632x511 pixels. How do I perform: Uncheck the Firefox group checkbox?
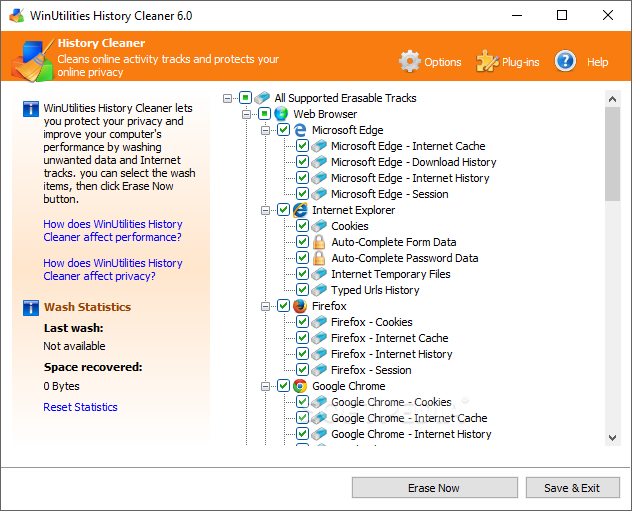coord(283,306)
